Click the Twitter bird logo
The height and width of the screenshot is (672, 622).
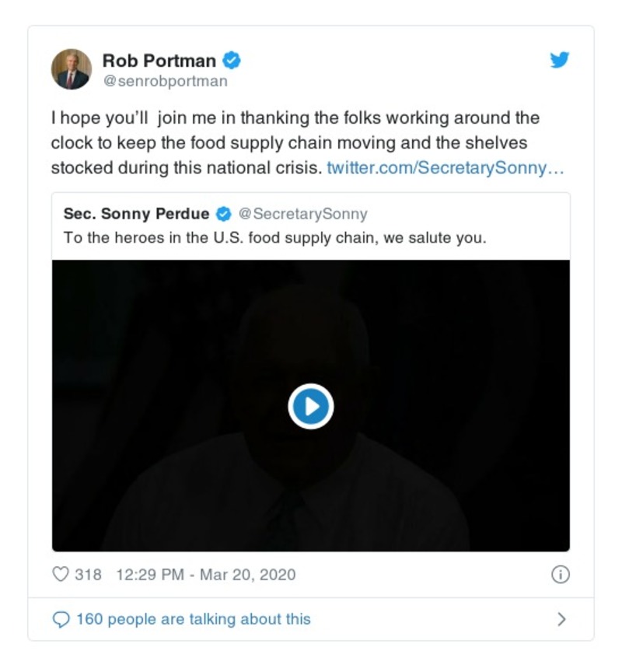pos(560,60)
